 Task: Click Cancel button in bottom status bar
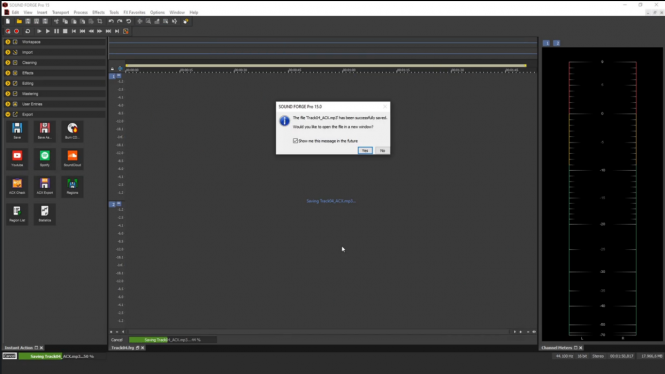pos(9,356)
